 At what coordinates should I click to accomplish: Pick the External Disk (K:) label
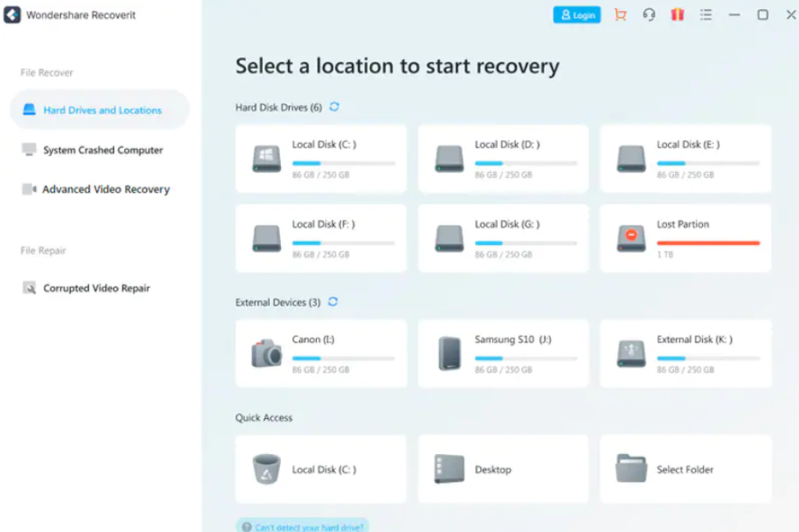694,339
